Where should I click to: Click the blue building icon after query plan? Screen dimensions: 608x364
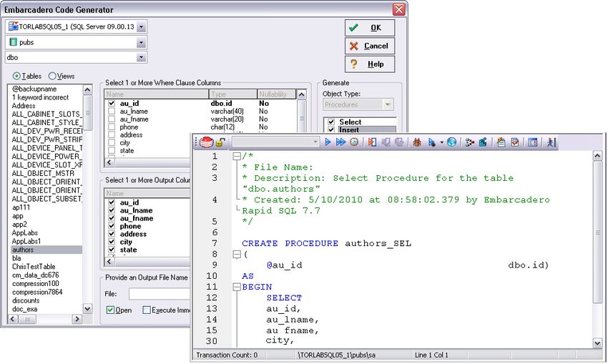(x=483, y=142)
